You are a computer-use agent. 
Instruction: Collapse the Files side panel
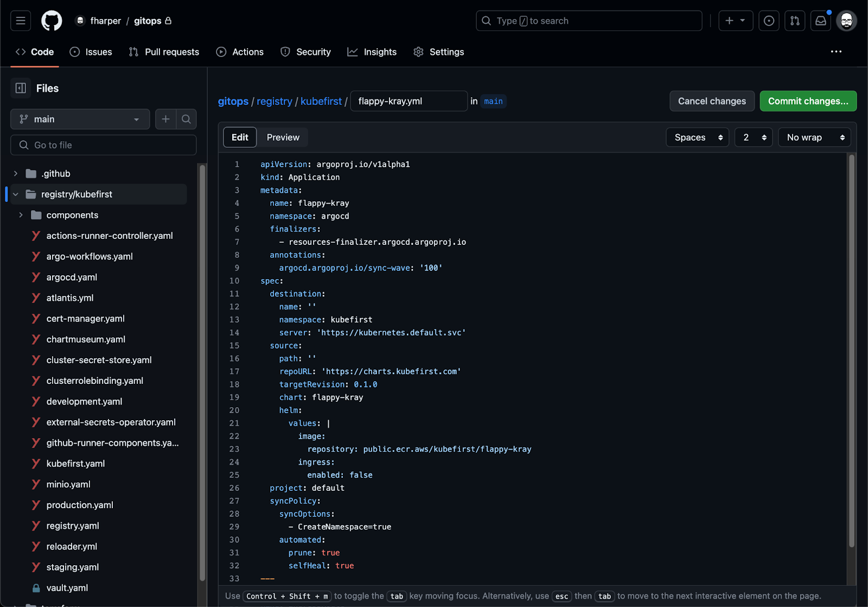pyautogui.click(x=21, y=88)
